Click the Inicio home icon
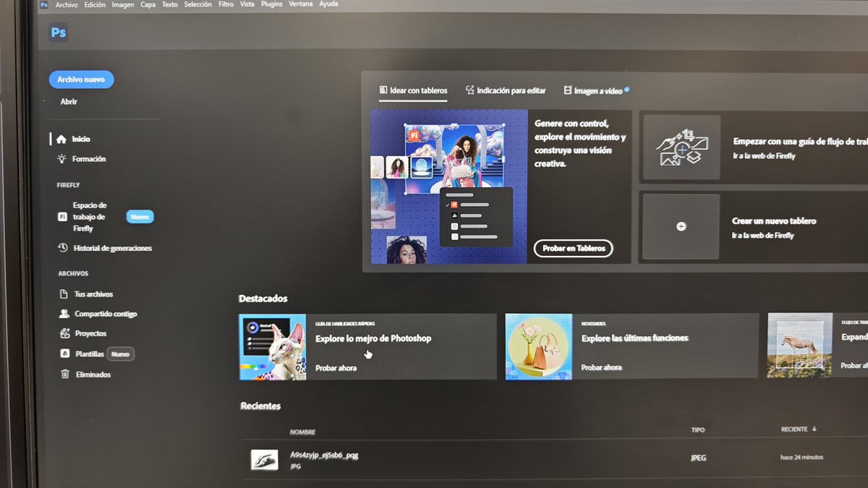The image size is (868, 488). [61, 139]
